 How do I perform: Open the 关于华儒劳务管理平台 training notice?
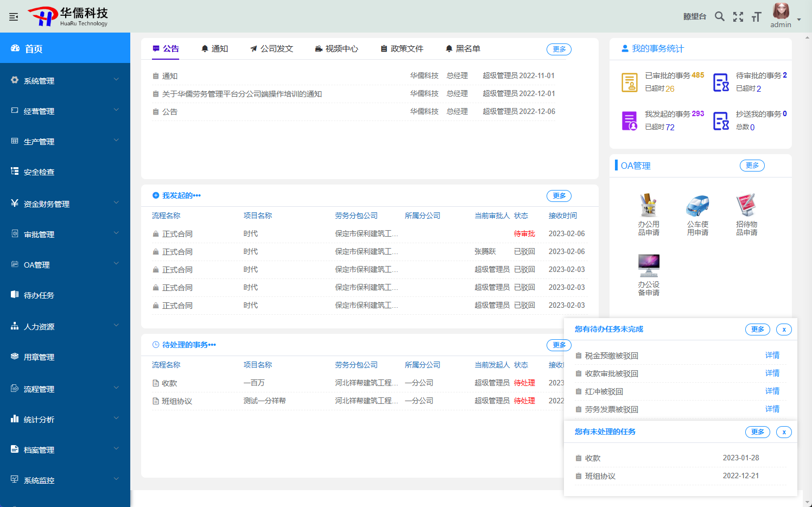tap(242, 94)
